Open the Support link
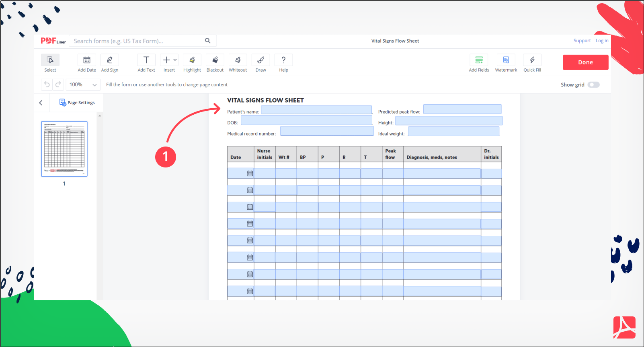Viewport: 644px width, 347px height. point(582,41)
